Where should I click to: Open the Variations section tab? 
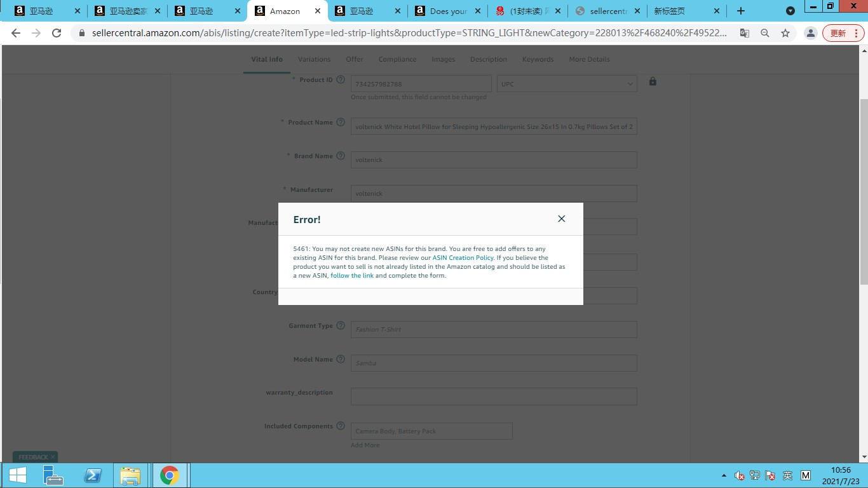click(314, 59)
